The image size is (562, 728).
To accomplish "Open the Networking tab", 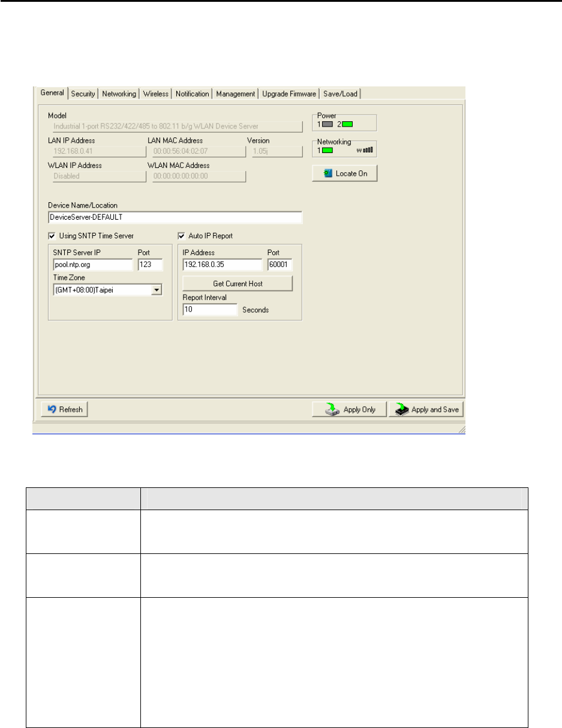I will (x=119, y=94).
